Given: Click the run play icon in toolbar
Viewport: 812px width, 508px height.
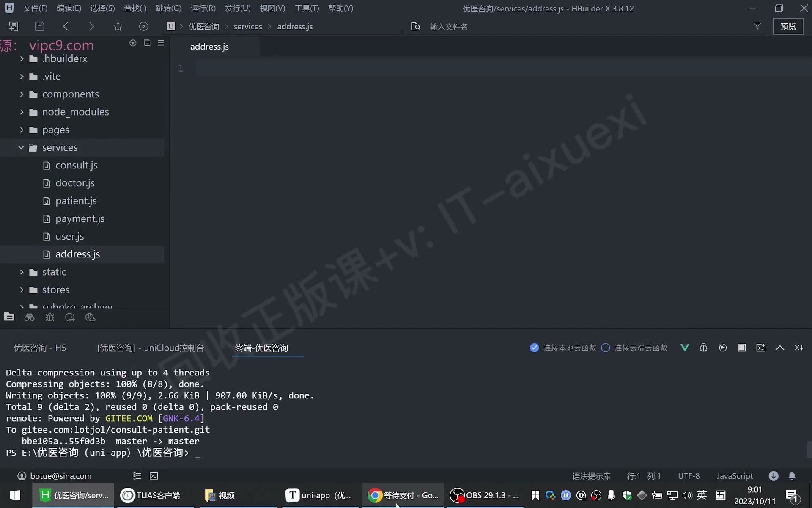Looking at the screenshot, I should click(144, 26).
